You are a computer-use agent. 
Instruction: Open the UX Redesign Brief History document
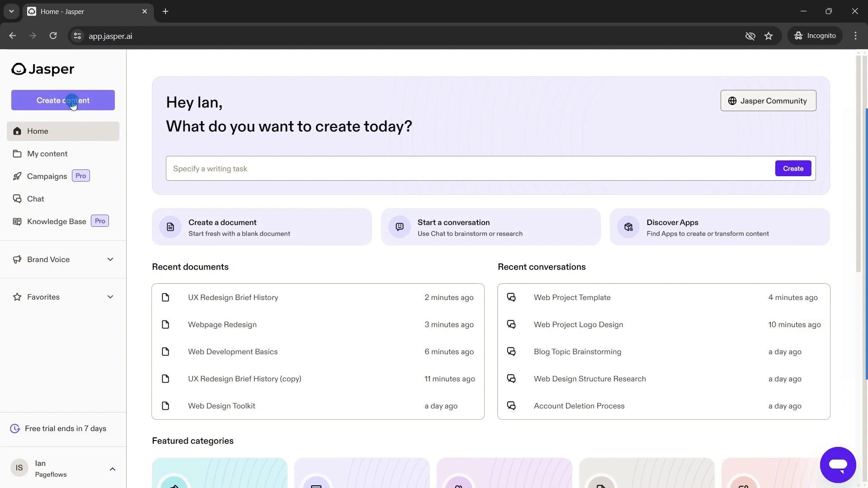tap(233, 297)
